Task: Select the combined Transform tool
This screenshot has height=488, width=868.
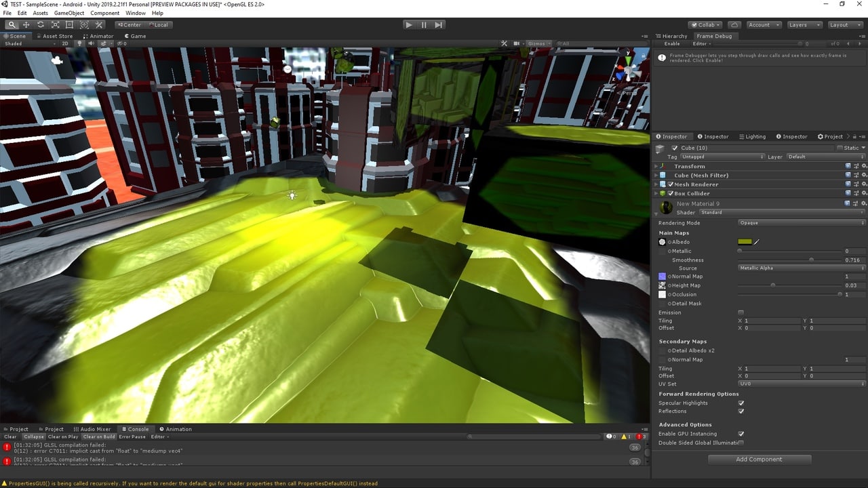Action: (x=84, y=24)
